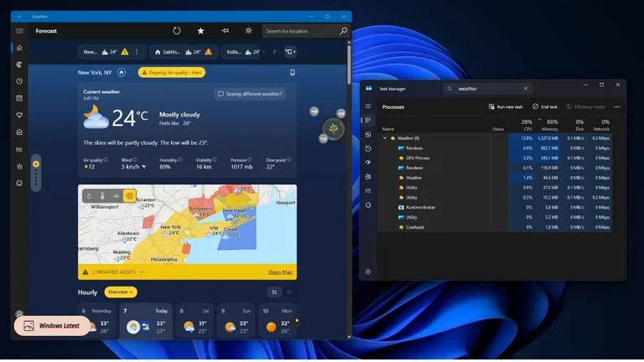Switch Hourly to list view icon
644x362 pixels.
pos(289,292)
